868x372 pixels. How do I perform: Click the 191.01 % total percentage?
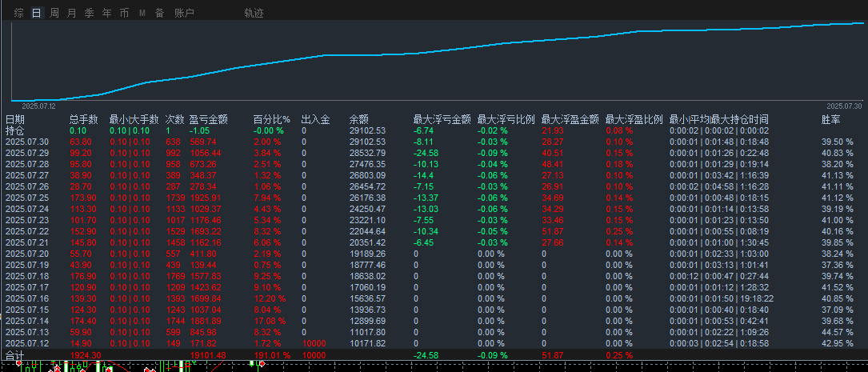[x=272, y=355]
